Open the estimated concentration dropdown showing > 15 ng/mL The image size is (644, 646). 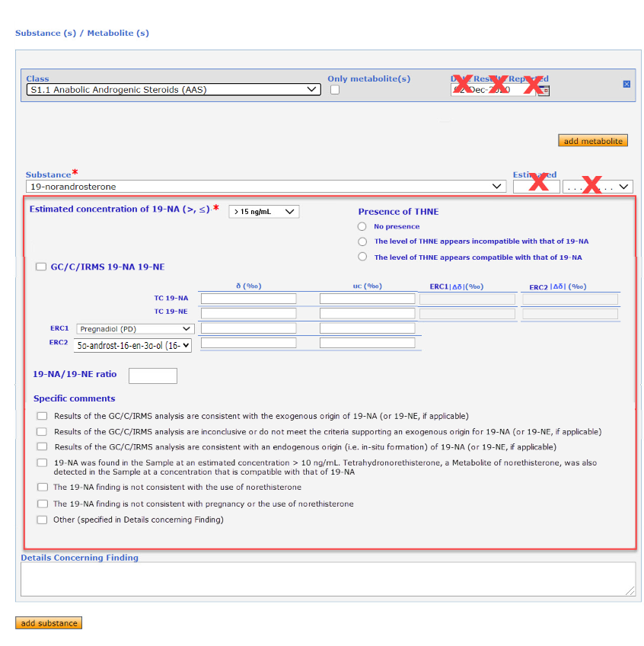point(263,211)
